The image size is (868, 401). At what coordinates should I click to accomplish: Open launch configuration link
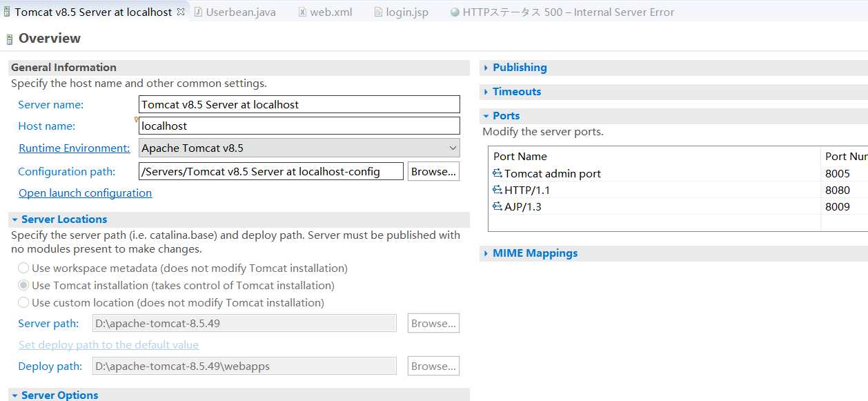[85, 193]
